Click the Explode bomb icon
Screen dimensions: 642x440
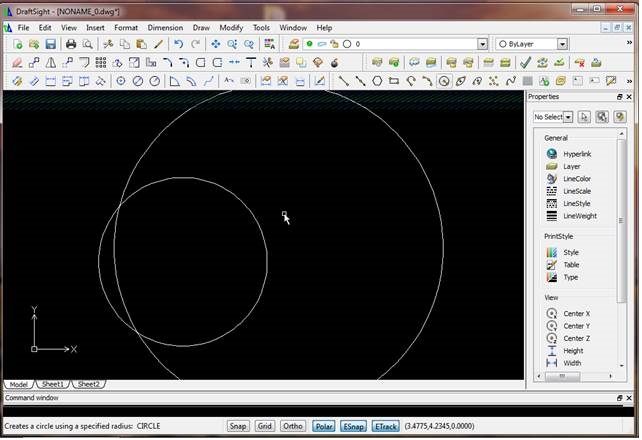pos(335,63)
